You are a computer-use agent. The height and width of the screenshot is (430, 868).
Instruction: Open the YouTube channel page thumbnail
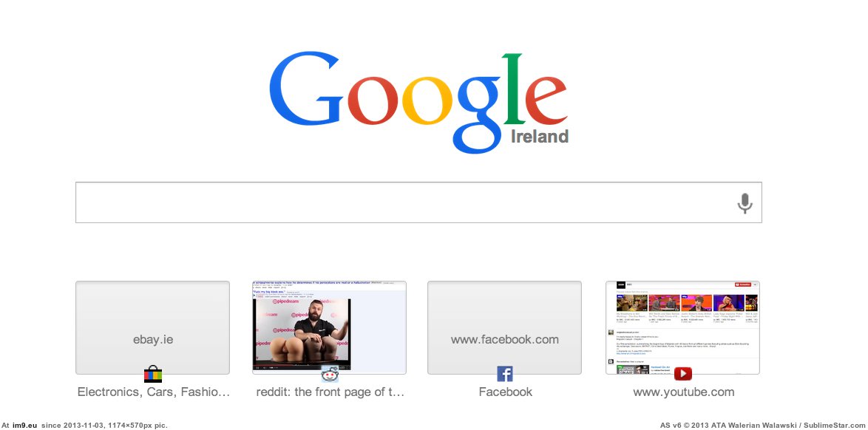[682, 327]
